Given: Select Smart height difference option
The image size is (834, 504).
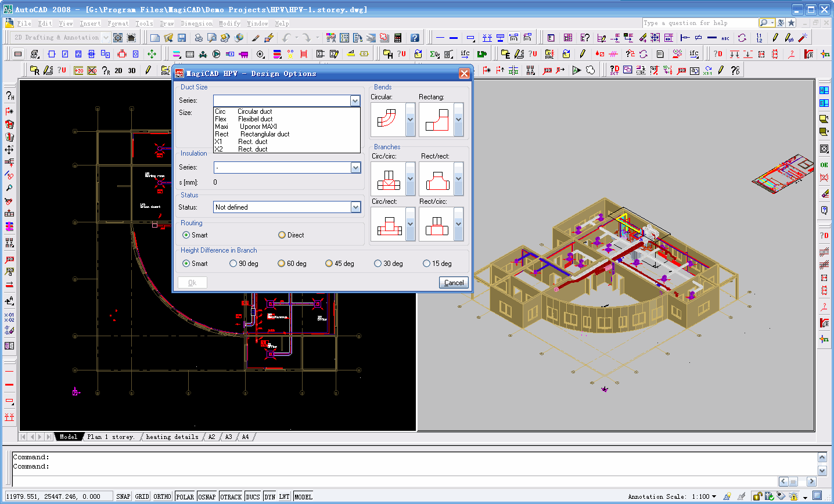Looking at the screenshot, I should pos(186,264).
